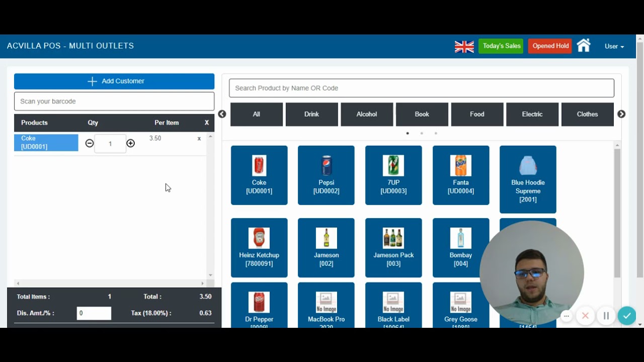Click the recorder pause button
Screen dimensions: 644x362
[x=606, y=316]
